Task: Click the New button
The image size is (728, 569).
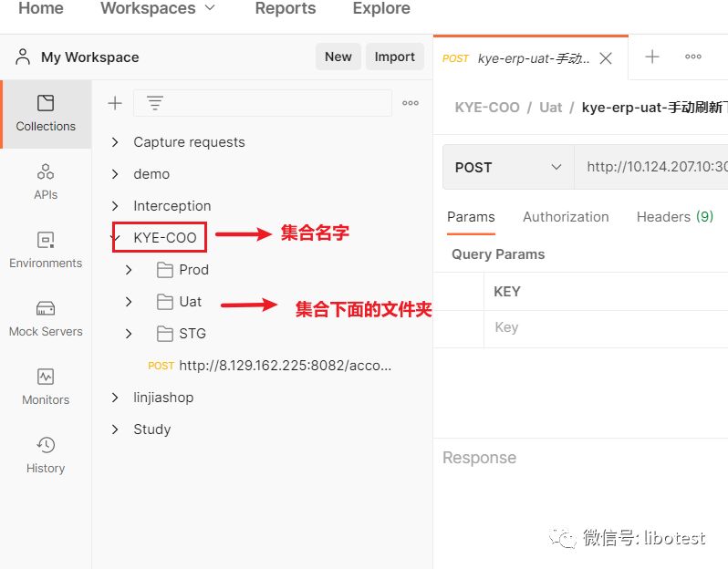Action: coord(338,57)
